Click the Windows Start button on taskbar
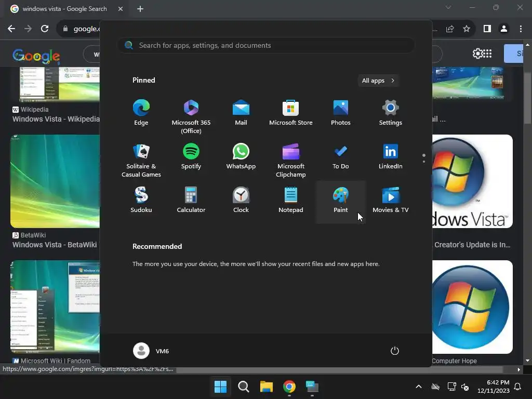The width and height of the screenshot is (532, 399). [x=220, y=387]
